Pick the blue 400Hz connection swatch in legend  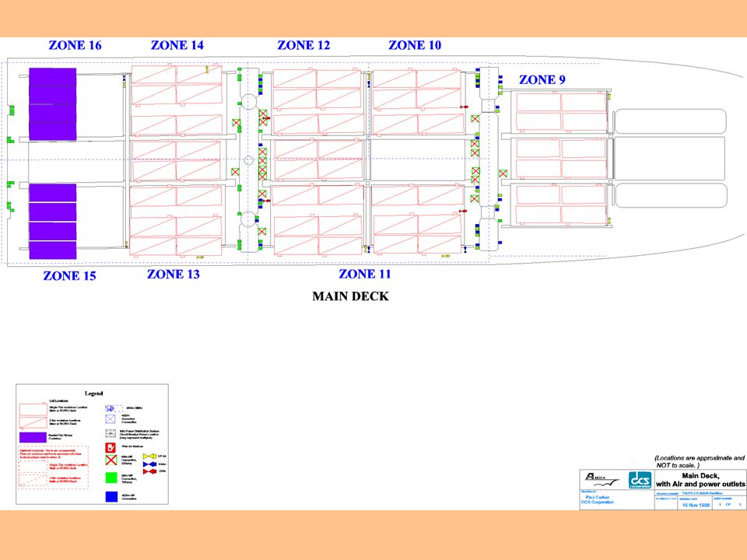click(111, 497)
